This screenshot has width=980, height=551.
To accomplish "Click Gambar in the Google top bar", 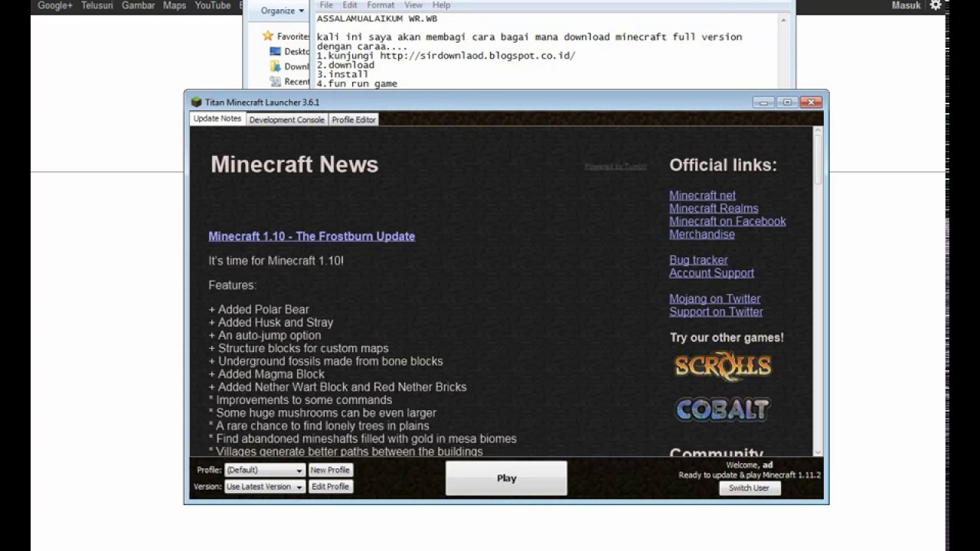I will [x=139, y=5].
